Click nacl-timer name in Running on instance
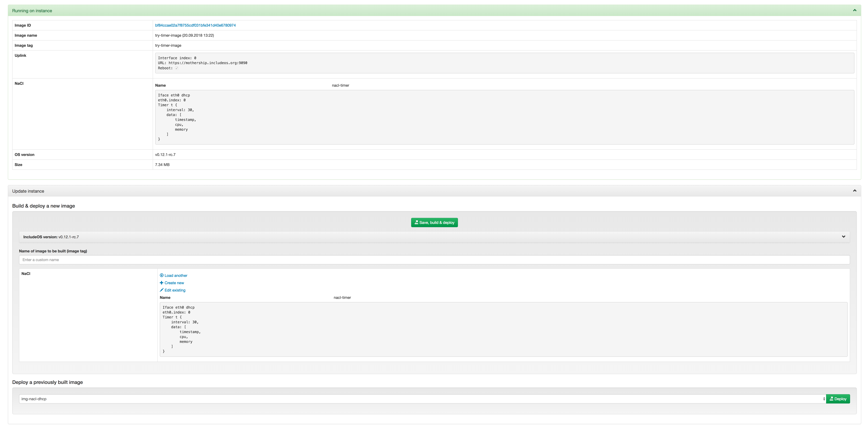The image size is (868, 429). point(340,85)
